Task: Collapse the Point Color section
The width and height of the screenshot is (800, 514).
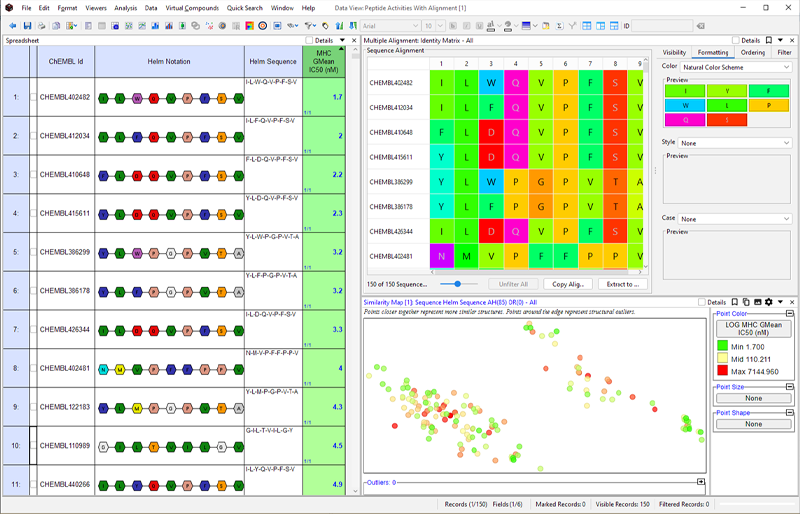Action: coord(789,313)
